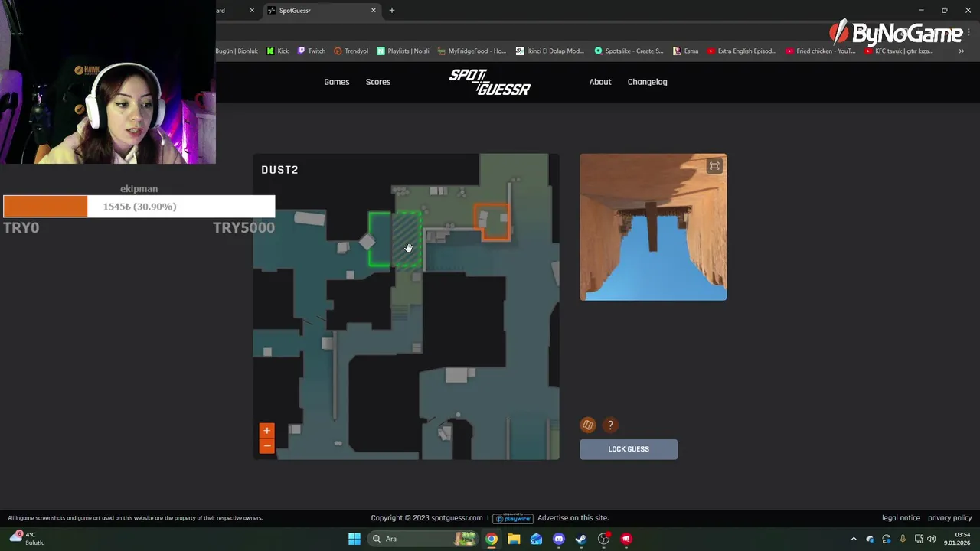This screenshot has width=980, height=551.
Task: Open the KFC tavuk bookmark
Action: [x=899, y=51]
